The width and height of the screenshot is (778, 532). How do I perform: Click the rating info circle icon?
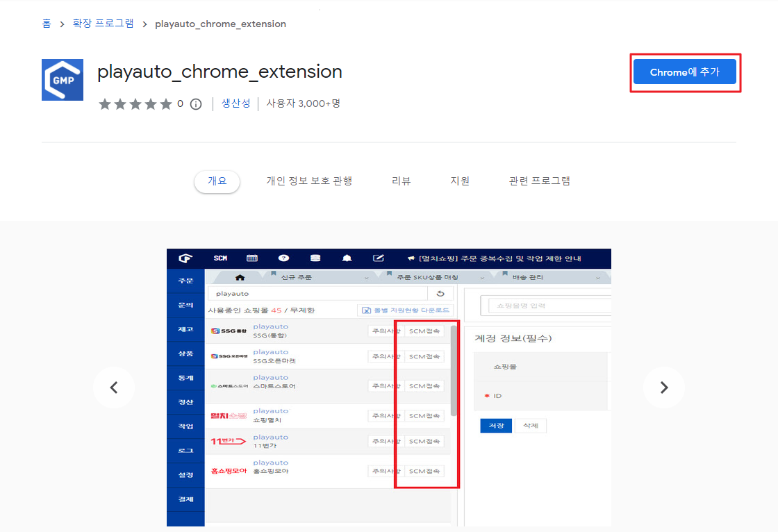pyautogui.click(x=196, y=104)
